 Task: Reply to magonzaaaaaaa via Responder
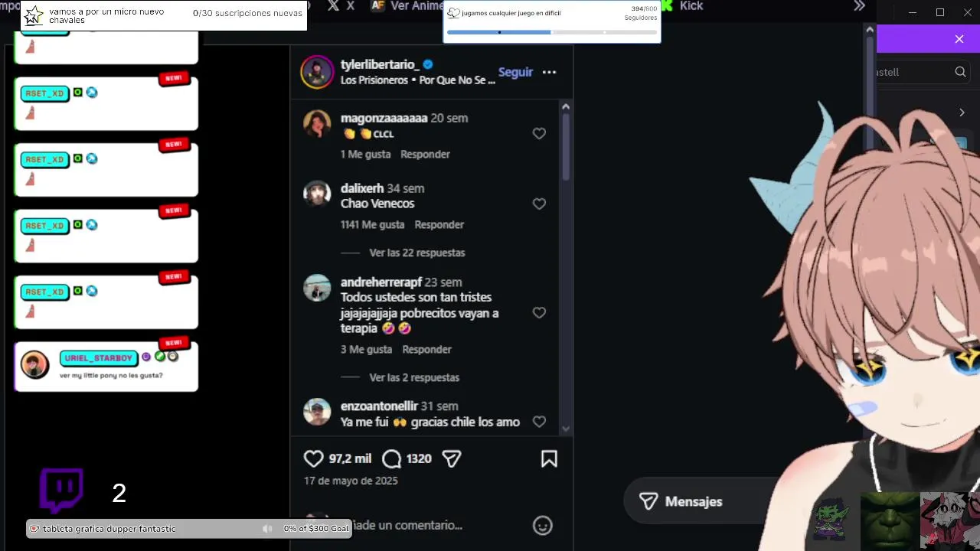point(425,154)
